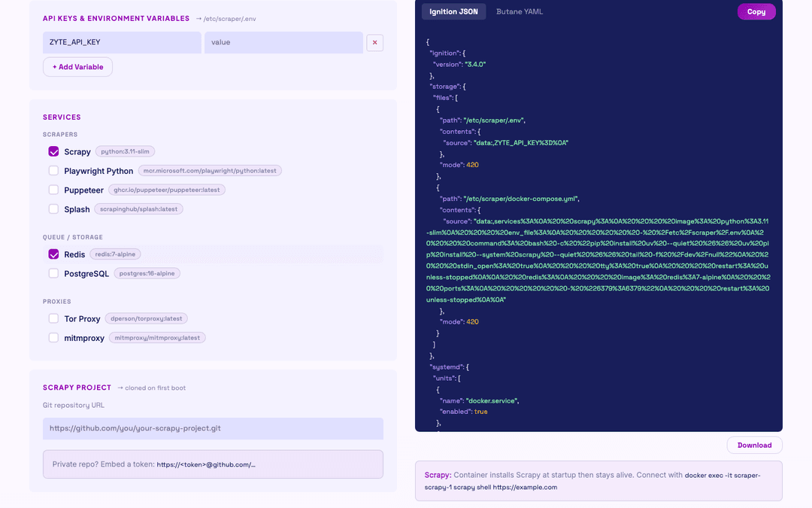The image size is (812, 508).
Task: Select the ZYTE_API_KEY%3D%0A source string
Action: 521,142
